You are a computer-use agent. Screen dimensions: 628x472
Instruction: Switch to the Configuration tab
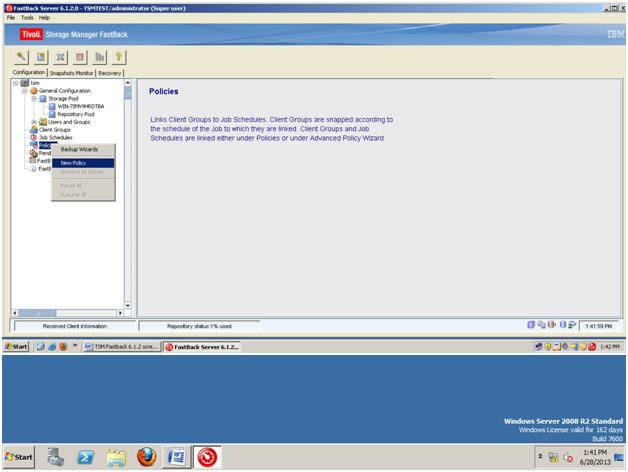click(29, 73)
